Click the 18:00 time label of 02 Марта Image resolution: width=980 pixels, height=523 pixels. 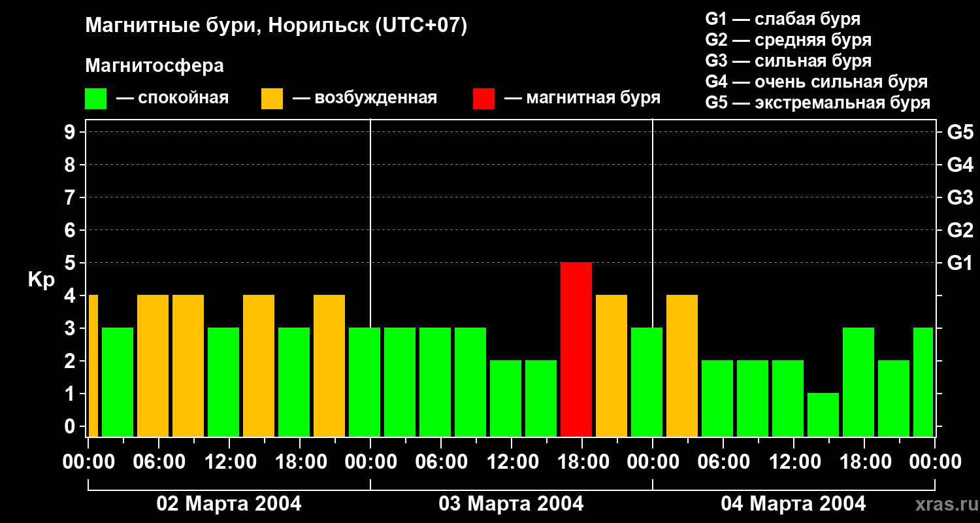[301, 462]
